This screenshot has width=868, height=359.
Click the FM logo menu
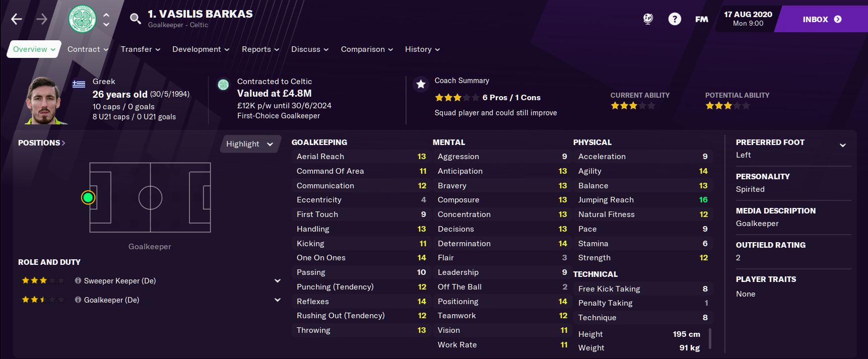pos(701,19)
